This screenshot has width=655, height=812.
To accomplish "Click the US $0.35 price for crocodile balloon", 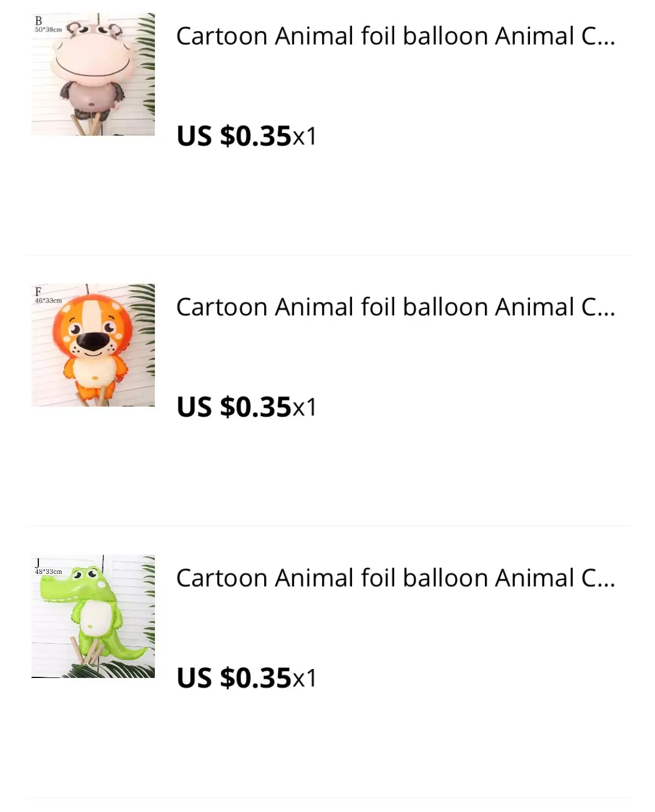I will (x=234, y=678).
